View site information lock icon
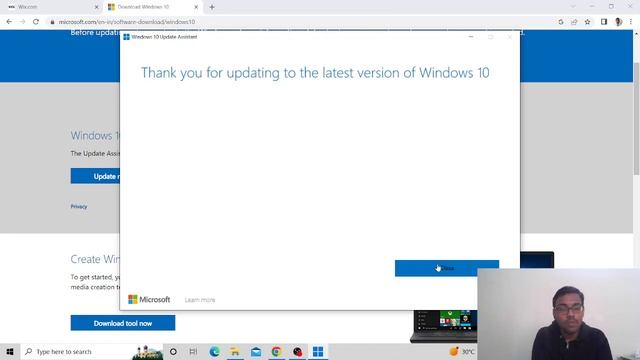This screenshot has height=360, width=640. 52,22
